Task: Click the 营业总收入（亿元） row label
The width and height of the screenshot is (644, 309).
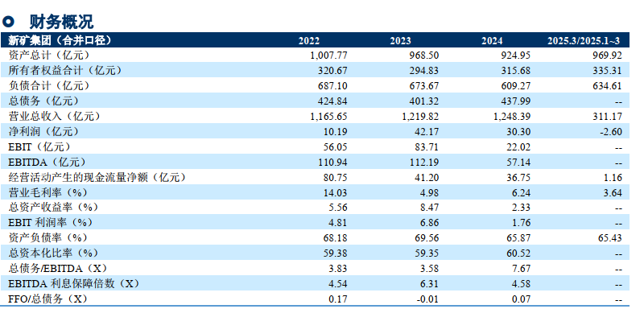Action: (x=54, y=117)
